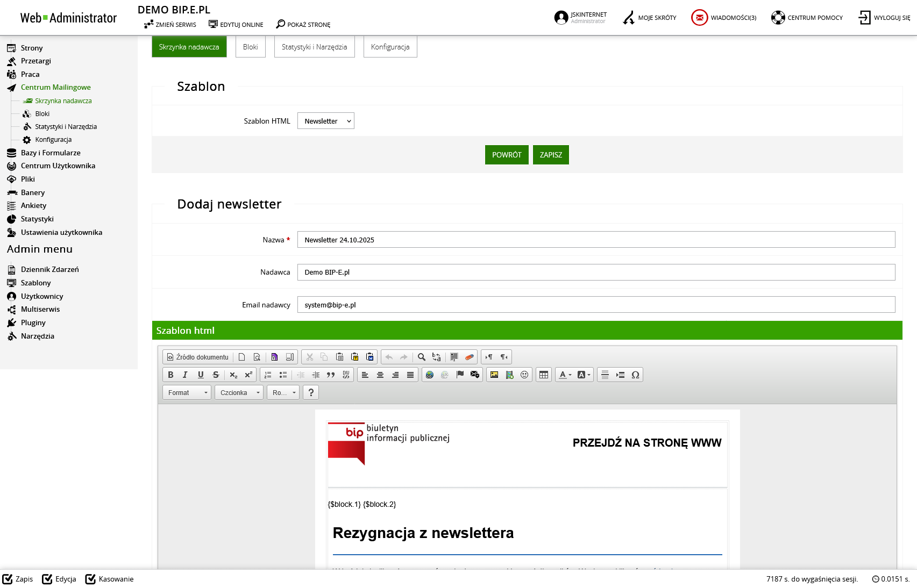Open the find magnifier tool in editor

[422, 357]
